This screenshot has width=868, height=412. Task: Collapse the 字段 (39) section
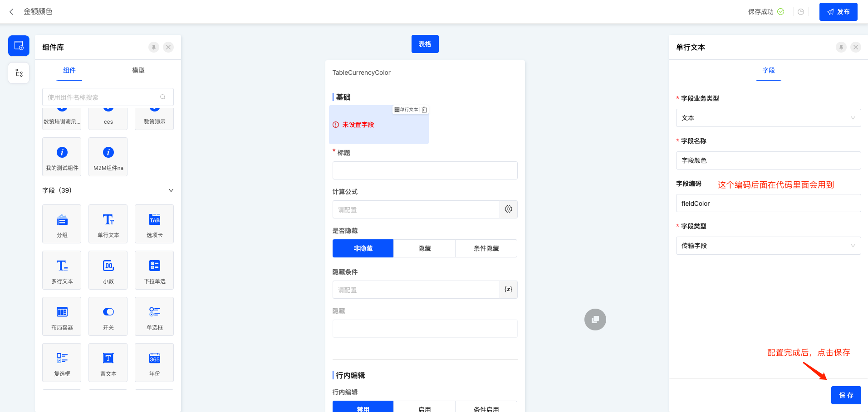171,190
